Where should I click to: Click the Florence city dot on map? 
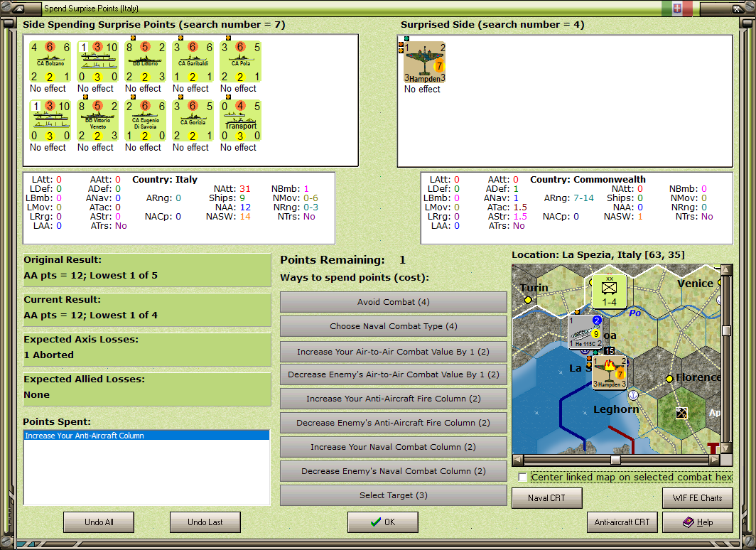(669, 379)
